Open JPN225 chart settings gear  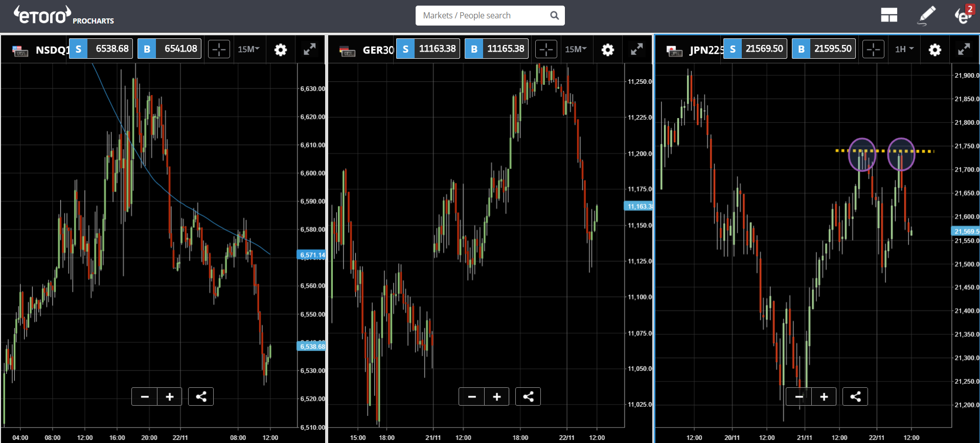pos(935,50)
